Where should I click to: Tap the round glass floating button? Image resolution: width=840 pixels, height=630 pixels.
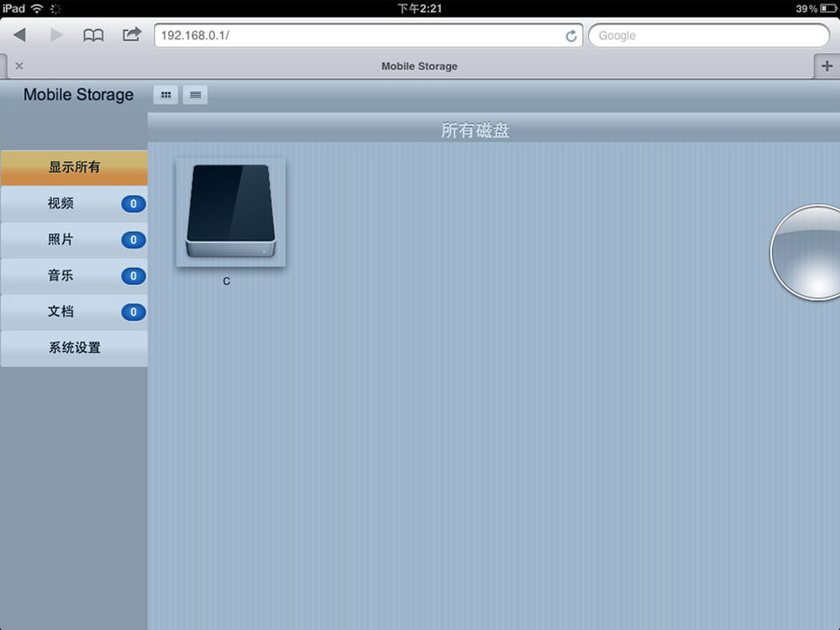tap(806, 252)
